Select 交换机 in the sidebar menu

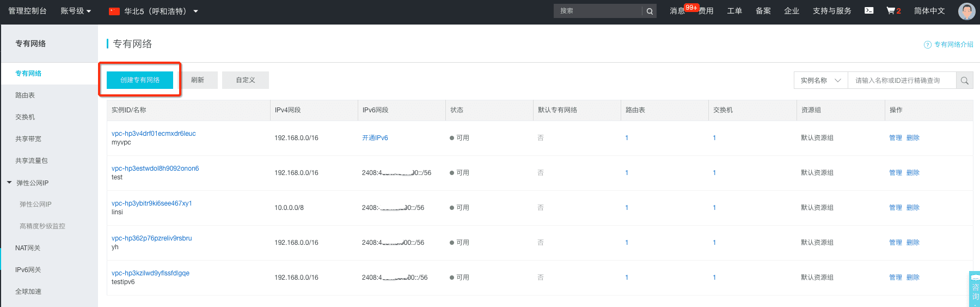click(x=25, y=117)
